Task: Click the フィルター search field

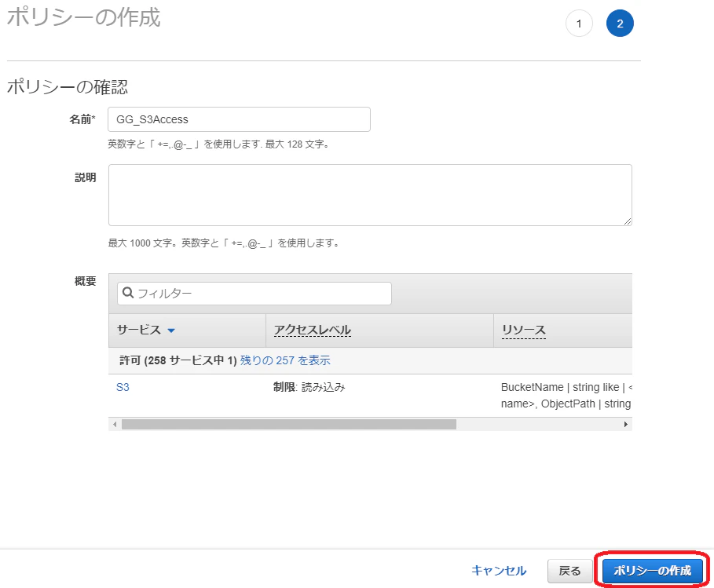Action: [254, 294]
